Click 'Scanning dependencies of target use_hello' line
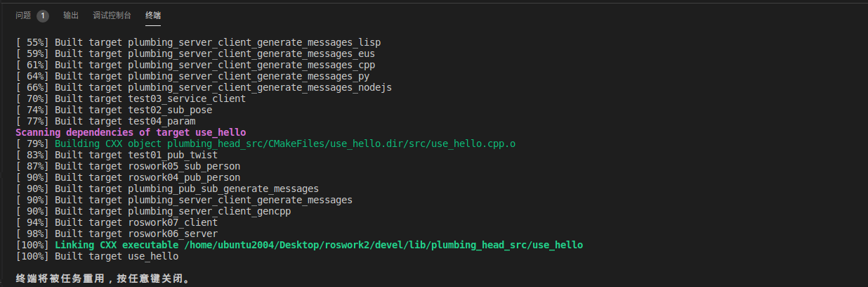Viewport: 868px width, 287px height. (131, 132)
